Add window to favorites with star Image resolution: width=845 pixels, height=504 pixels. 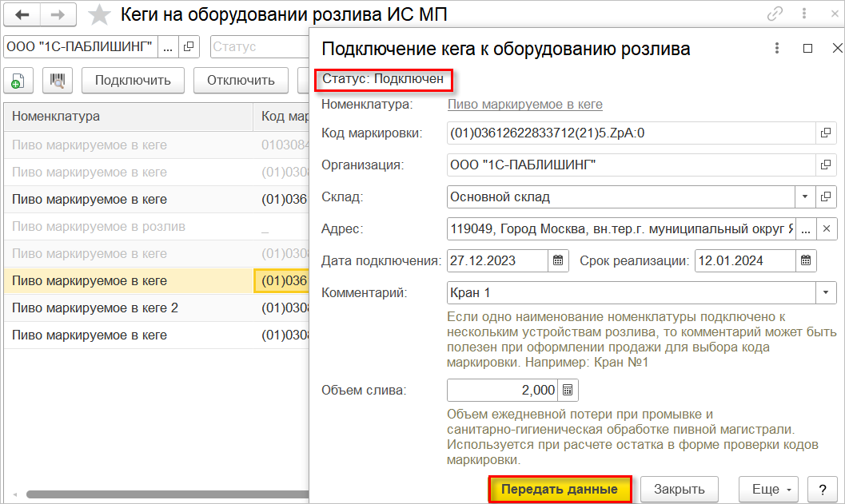point(99,14)
